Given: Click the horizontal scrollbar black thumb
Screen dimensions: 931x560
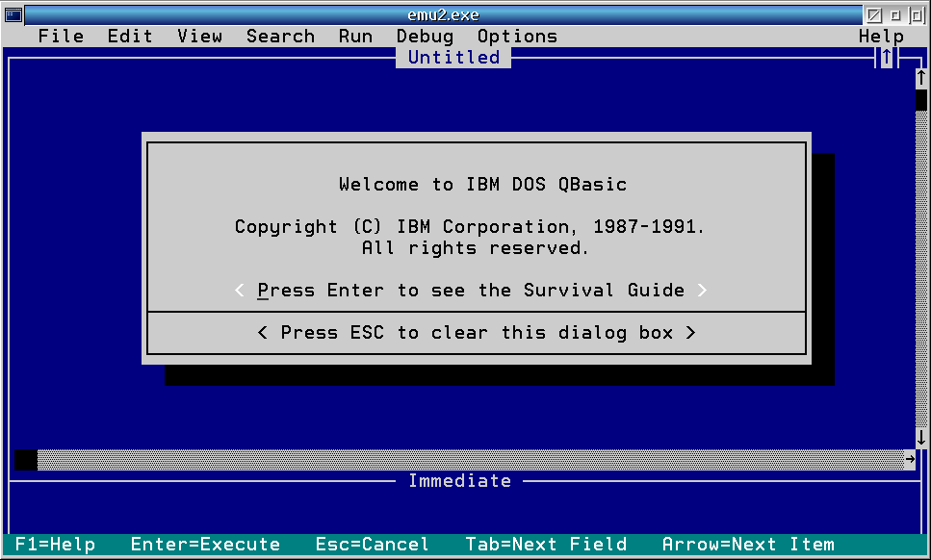Looking at the screenshot, I should coord(26,460).
